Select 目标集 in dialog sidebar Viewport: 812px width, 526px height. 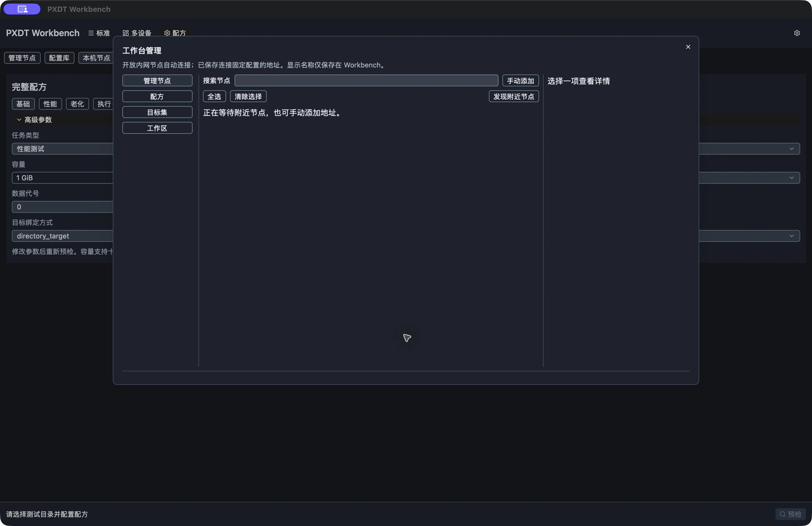157,112
